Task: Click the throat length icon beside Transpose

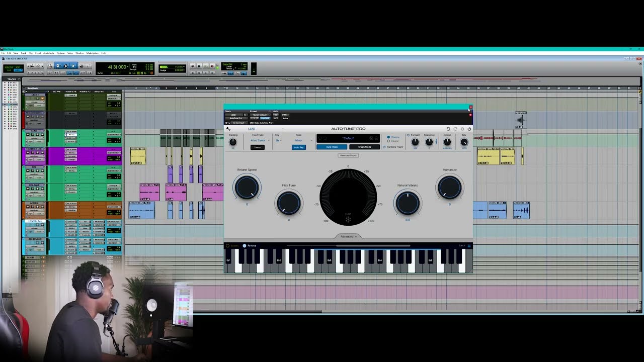Action: pos(436,142)
